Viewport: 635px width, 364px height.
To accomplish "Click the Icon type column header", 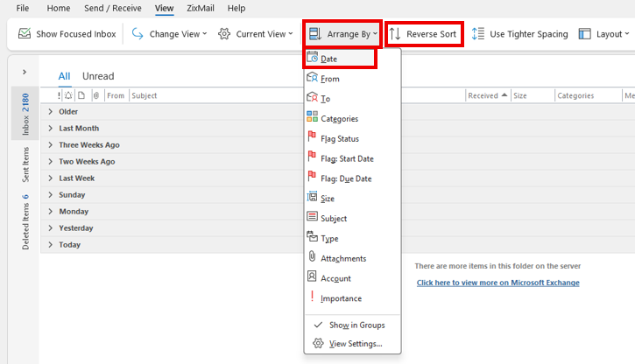I will (x=81, y=95).
